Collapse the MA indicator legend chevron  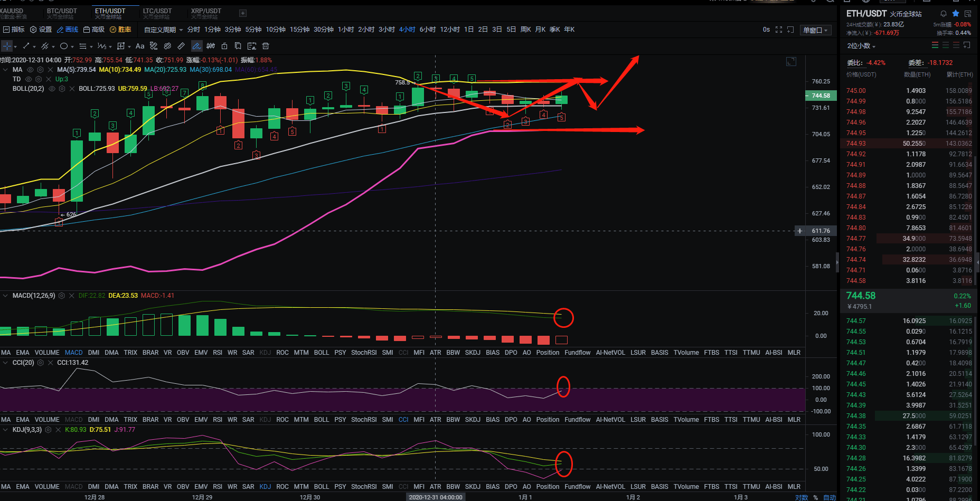coord(6,70)
